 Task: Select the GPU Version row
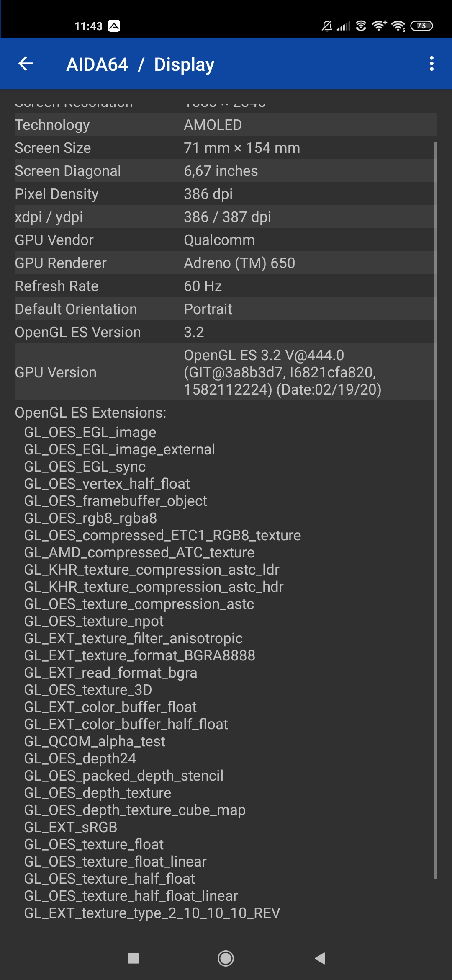225,372
